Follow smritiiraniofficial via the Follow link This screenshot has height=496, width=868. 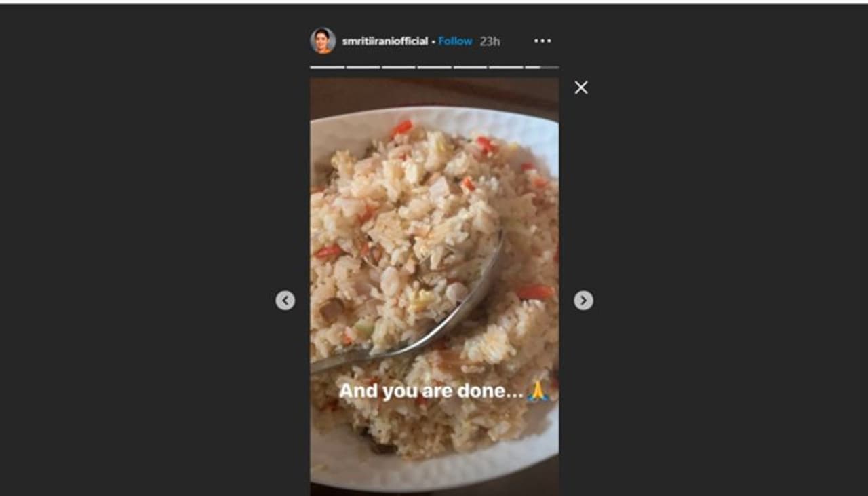[x=455, y=41]
